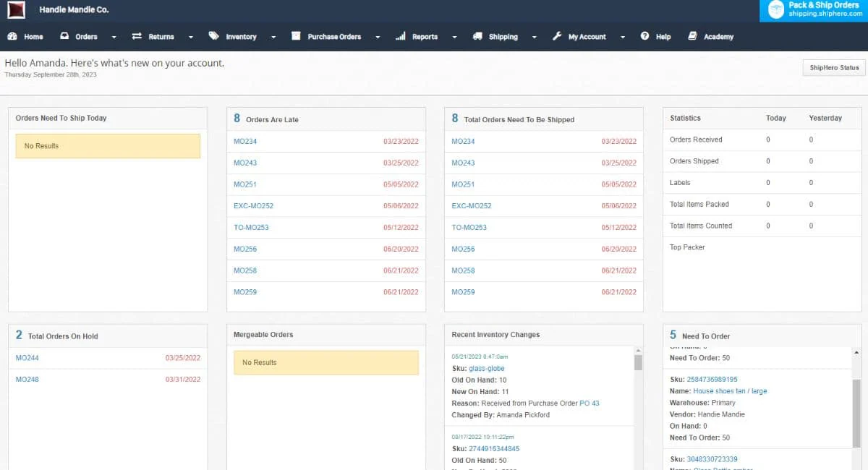Click the Help question mark icon
The image size is (868, 470).
[x=644, y=36]
